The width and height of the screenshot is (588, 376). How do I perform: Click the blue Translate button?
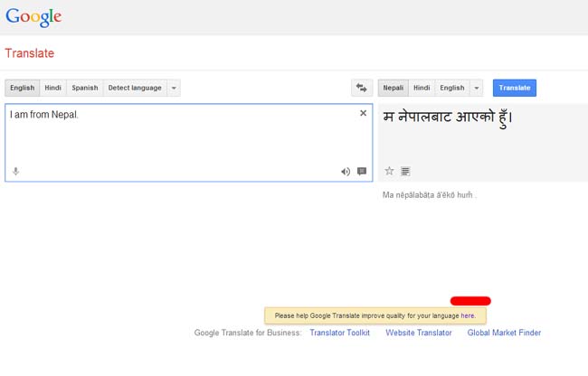click(515, 88)
